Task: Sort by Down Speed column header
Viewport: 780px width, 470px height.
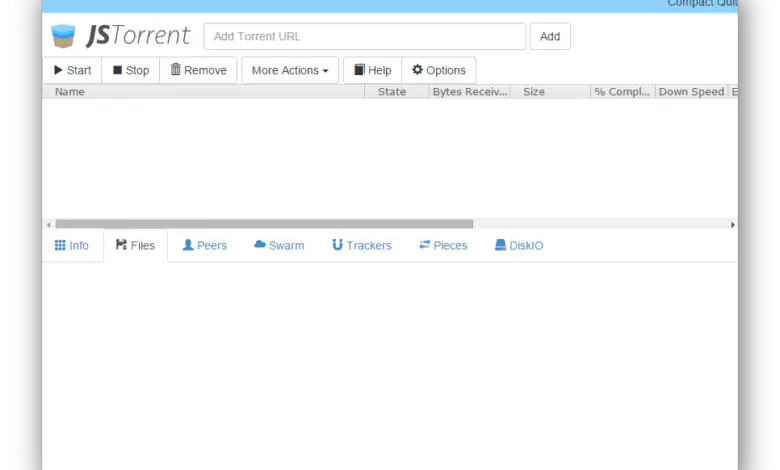Action: coord(691,92)
